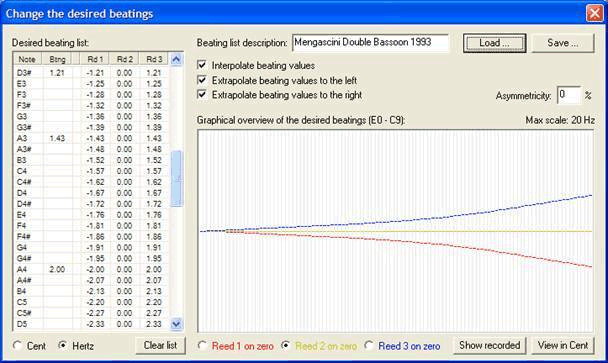Click the Show recorded button
608x363 pixels.
point(489,345)
